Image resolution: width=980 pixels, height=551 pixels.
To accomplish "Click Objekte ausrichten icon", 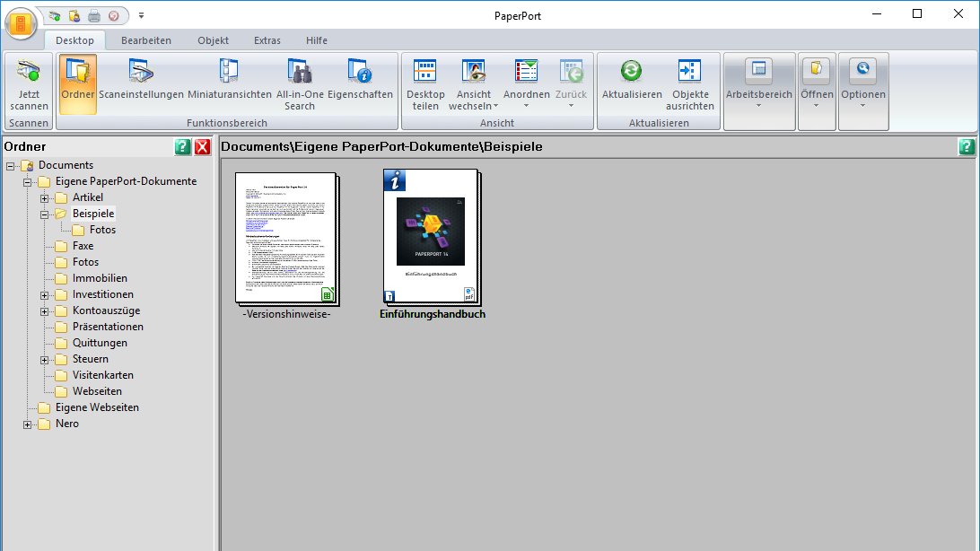I will pyautogui.click(x=690, y=72).
